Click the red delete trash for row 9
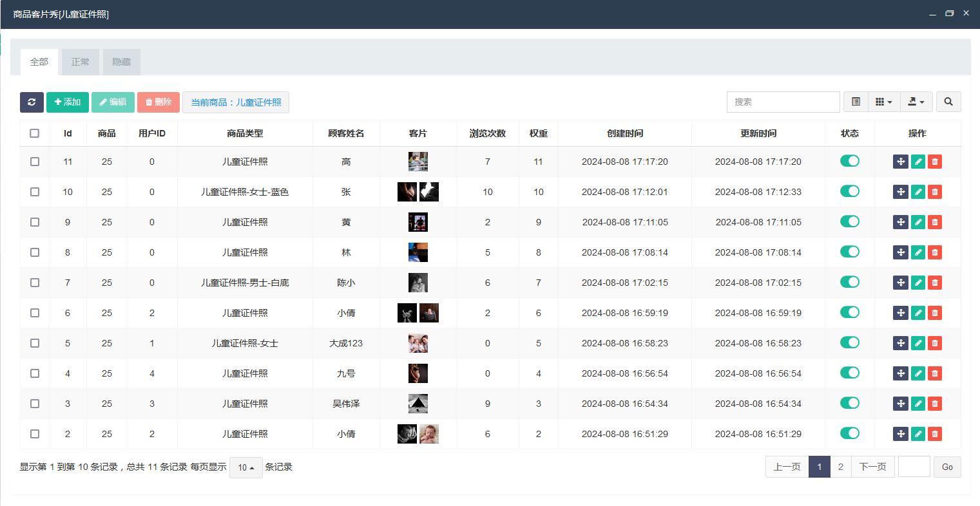Image resolution: width=980 pixels, height=506 pixels. tap(935, 222)
